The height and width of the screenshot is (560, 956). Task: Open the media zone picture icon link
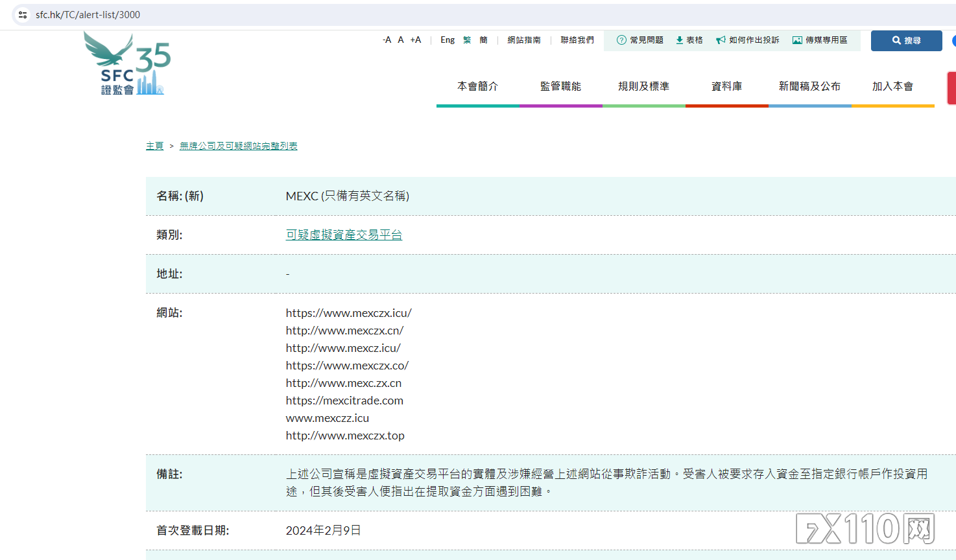pyautogui.click(x=820, y=40)
